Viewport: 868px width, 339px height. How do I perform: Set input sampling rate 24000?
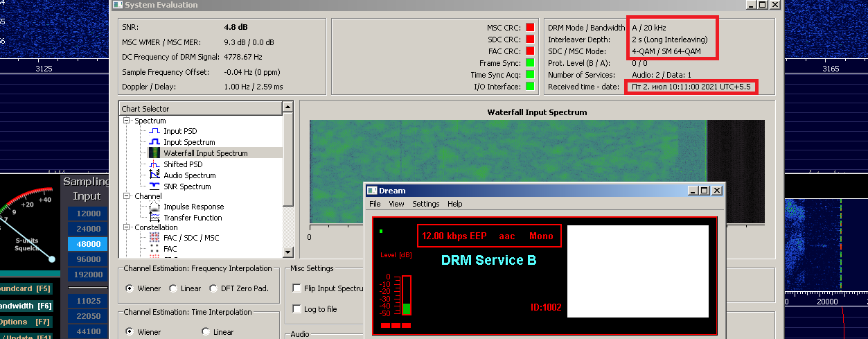tap(88, 229)
